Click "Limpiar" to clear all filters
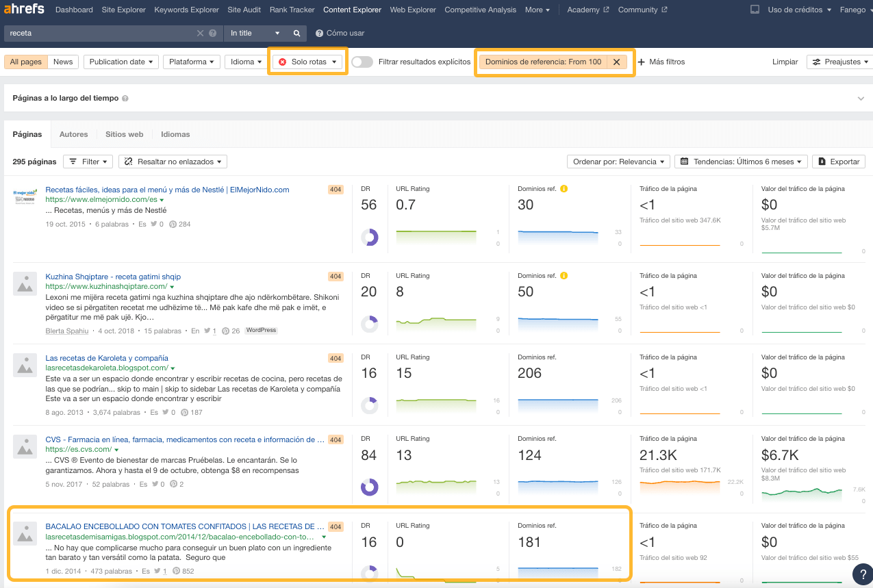 785,61
